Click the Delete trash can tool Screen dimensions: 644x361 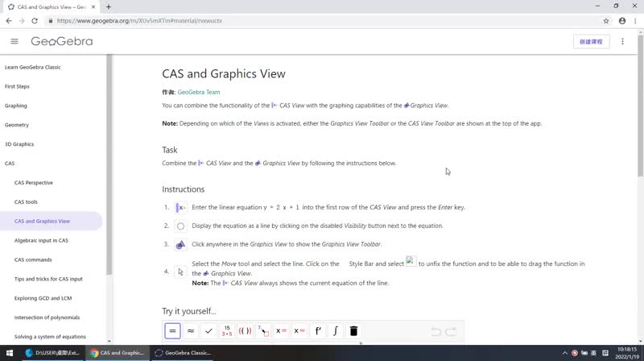353,330
